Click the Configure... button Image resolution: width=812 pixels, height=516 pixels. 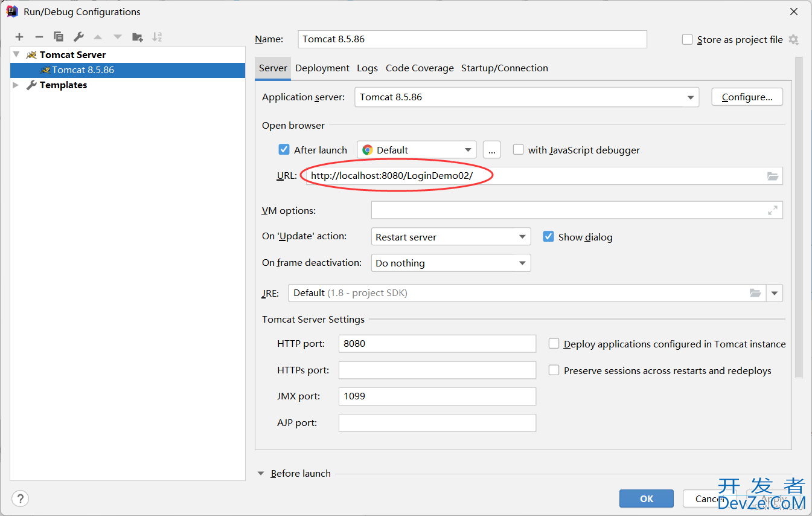click(747, 97)
